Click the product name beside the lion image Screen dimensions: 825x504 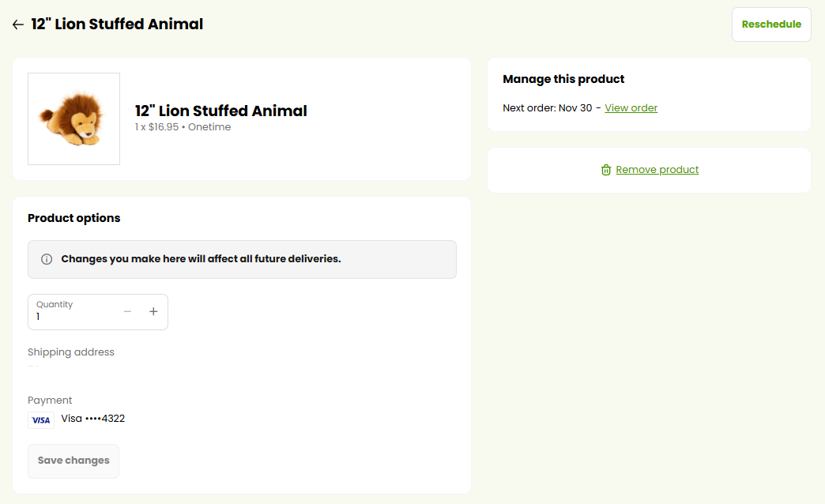click(x=220, y=111)
